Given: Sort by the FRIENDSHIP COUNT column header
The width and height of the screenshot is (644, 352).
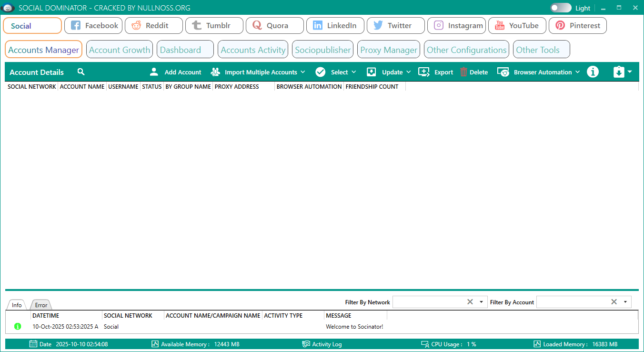Looking at the screenshot, I should [x=372, y=87].
